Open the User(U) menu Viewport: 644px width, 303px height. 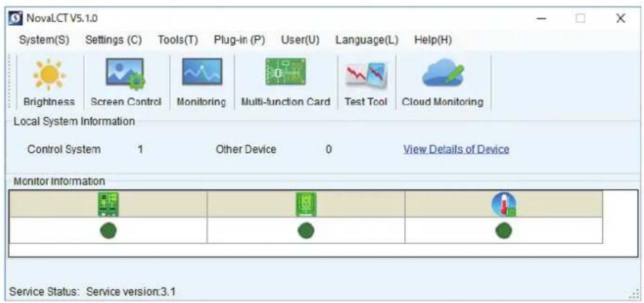(x=300, y=40)
